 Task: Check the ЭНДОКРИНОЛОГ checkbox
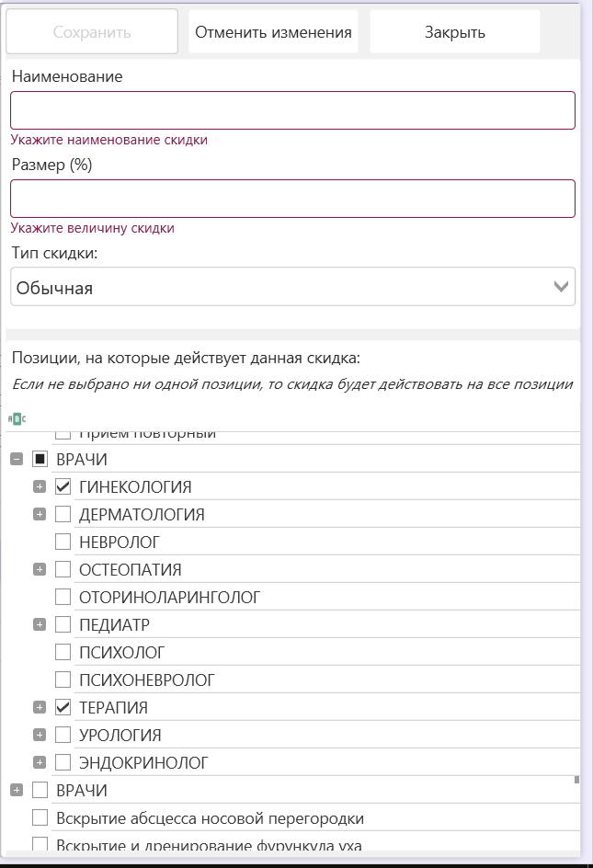point(63,762)
